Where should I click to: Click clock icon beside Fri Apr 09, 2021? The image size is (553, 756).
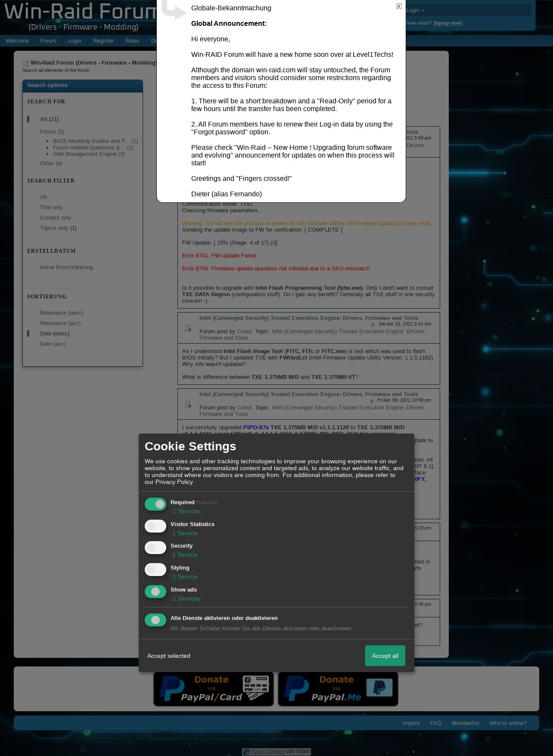pyautogui.click(x=372, y=400)
